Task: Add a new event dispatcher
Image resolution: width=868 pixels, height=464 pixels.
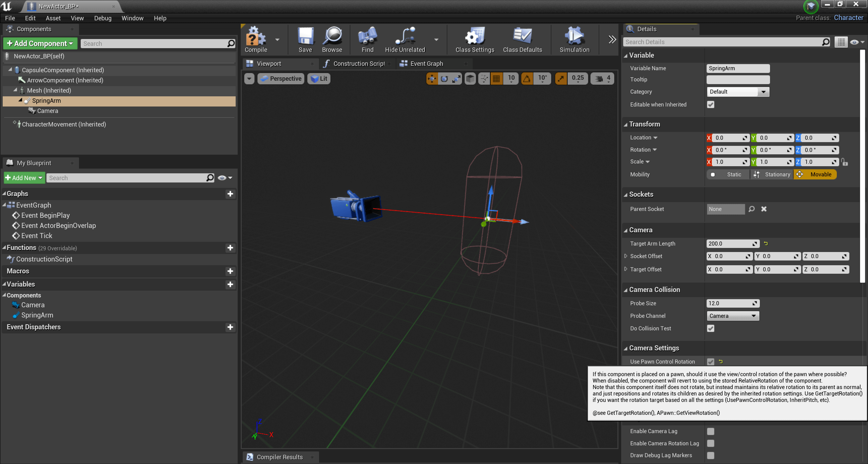Action: click(x=230, y=327)
